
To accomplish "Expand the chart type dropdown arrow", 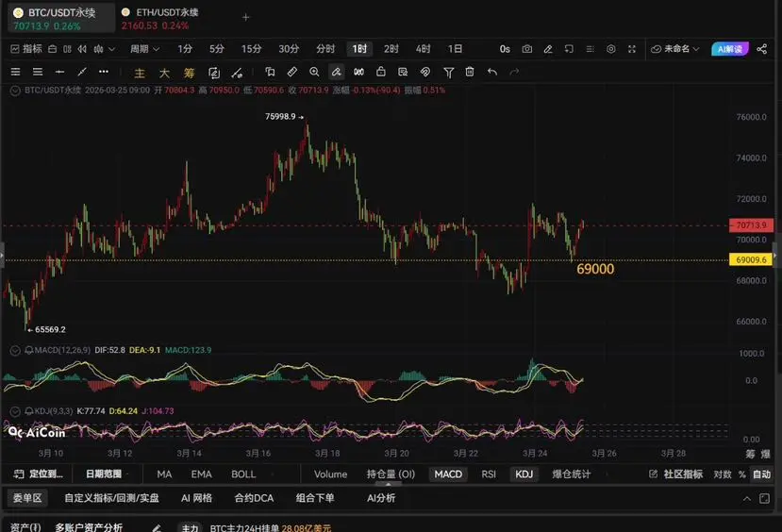I will pyautogui.click(x=111, y=49).
